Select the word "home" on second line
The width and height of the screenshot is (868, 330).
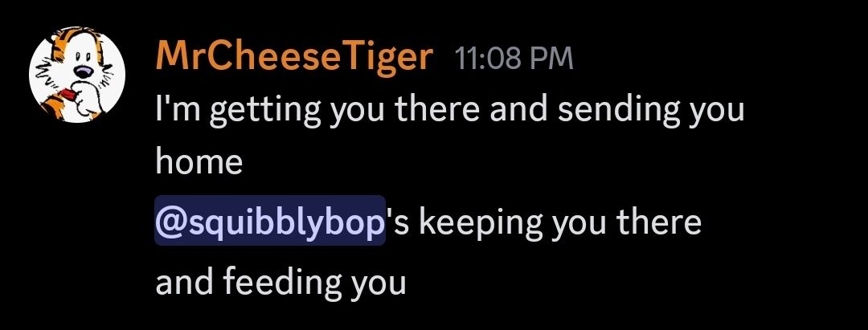[199, 162]
